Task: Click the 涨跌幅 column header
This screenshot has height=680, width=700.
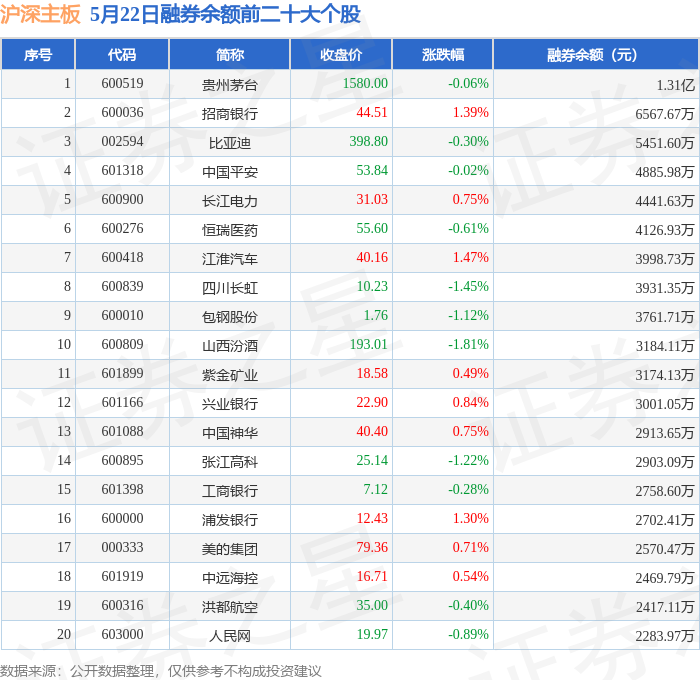Action: 443,54
